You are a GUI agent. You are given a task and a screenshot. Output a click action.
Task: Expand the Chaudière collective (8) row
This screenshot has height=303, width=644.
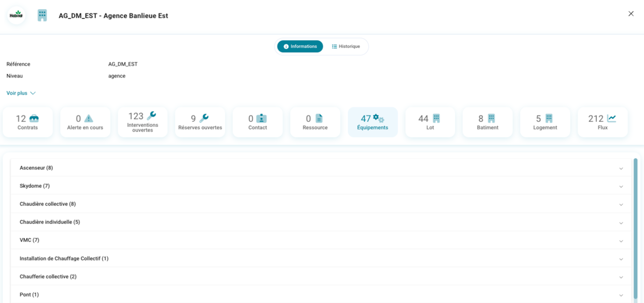(321, 204)
